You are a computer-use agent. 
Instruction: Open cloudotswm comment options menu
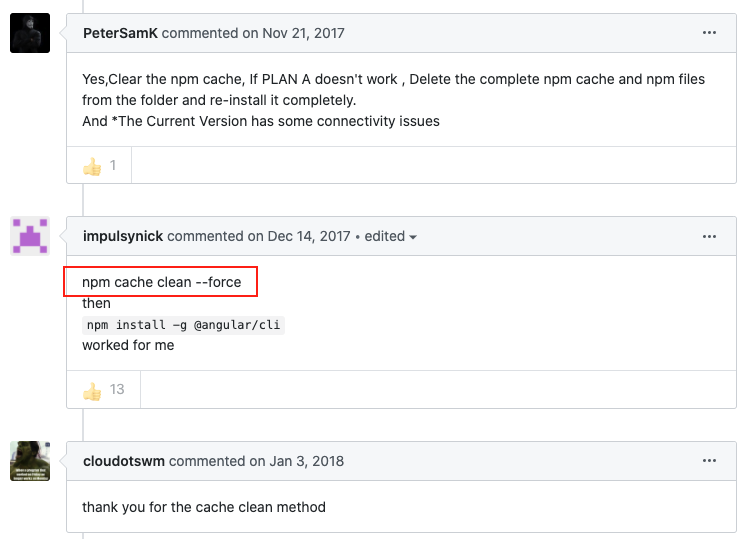coord(709,461)
